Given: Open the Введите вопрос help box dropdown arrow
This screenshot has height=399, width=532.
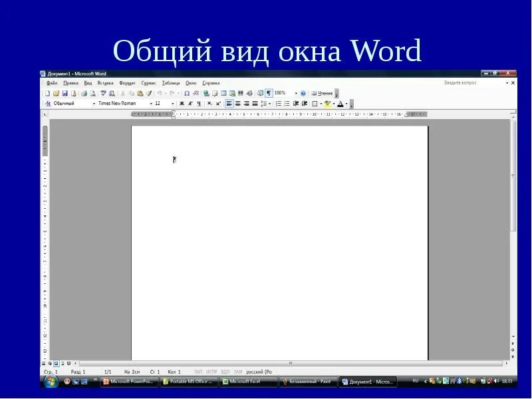Looking at the screenshot, I should click(507, 82).
